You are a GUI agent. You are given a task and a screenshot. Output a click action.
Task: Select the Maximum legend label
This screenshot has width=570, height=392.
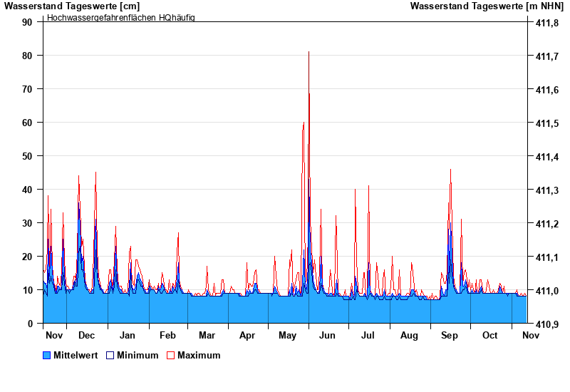coord(199,355)
